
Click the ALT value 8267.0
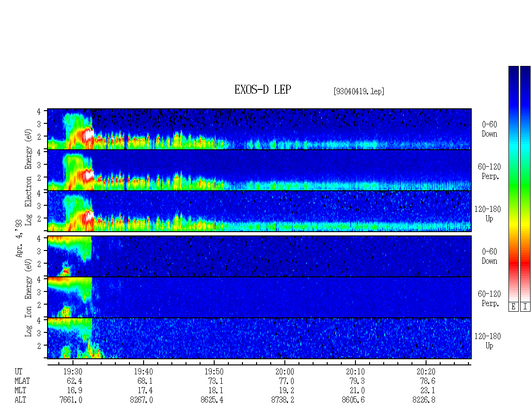coord(142,400)
